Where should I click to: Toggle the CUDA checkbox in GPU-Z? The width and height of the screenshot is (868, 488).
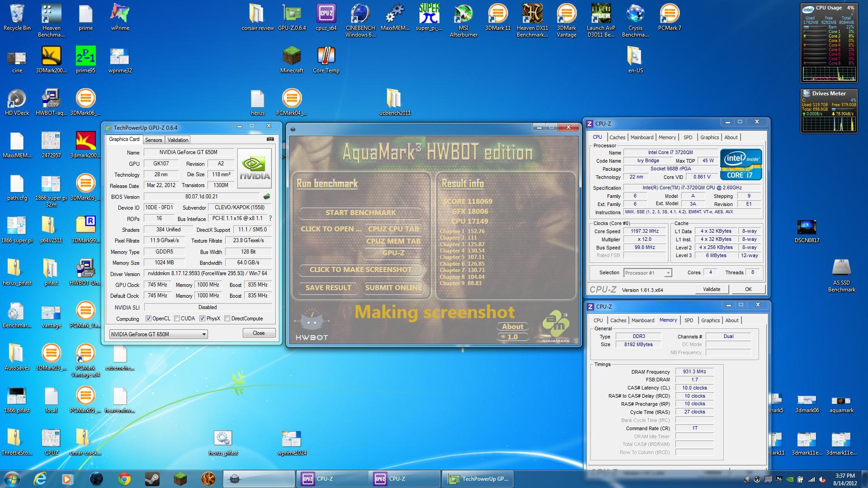pyautogui.click(x=177, y=319)
